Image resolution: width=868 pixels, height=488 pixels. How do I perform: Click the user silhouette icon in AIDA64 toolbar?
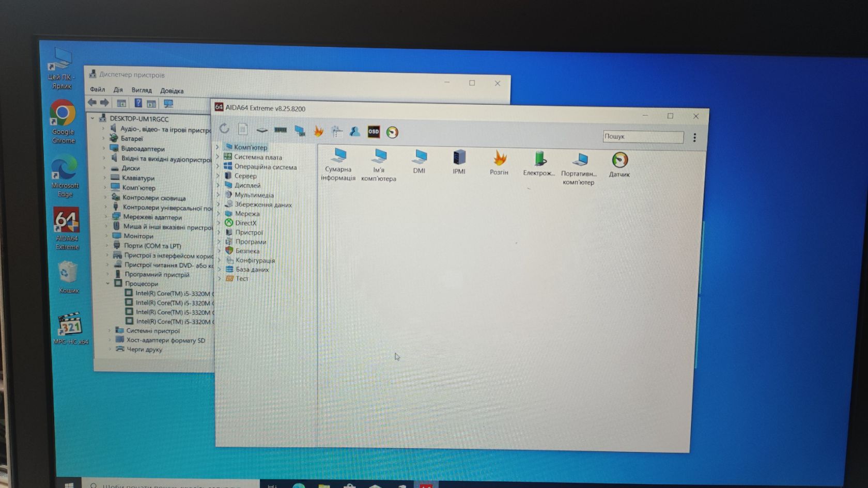pyautogui.click(x=355, y=132)
